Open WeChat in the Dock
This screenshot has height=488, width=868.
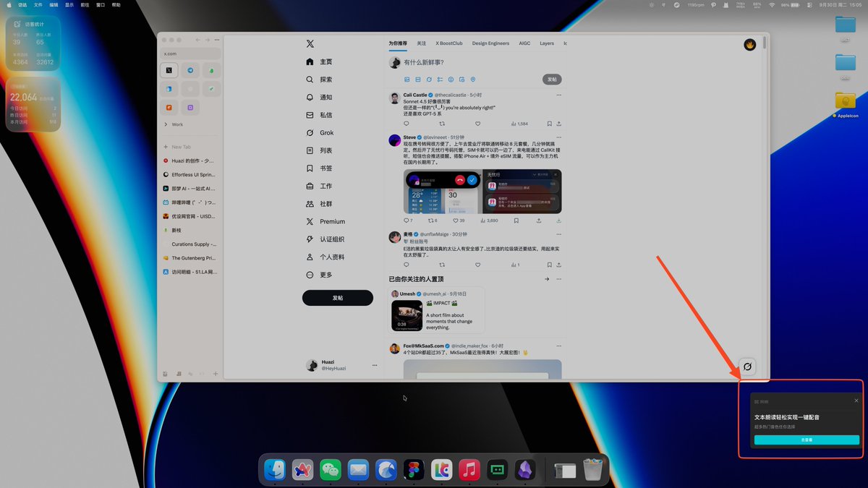point(331,470)
